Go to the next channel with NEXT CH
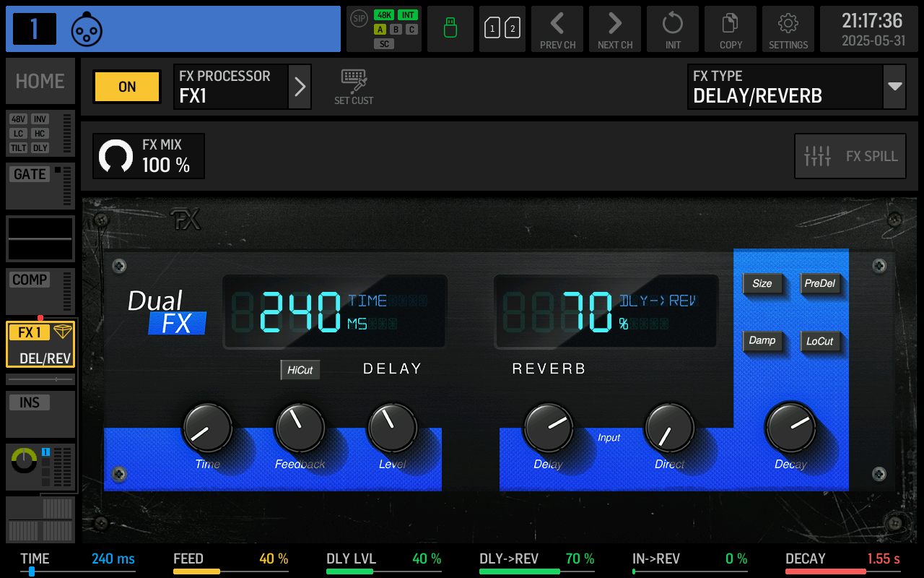Viewport: 924px width, 578px height. [614, 29]
